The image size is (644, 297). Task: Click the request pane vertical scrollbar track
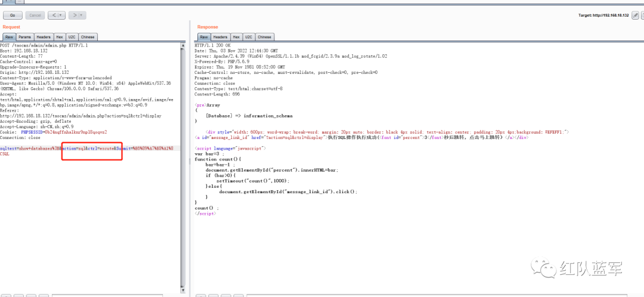[x=183, y=166]
